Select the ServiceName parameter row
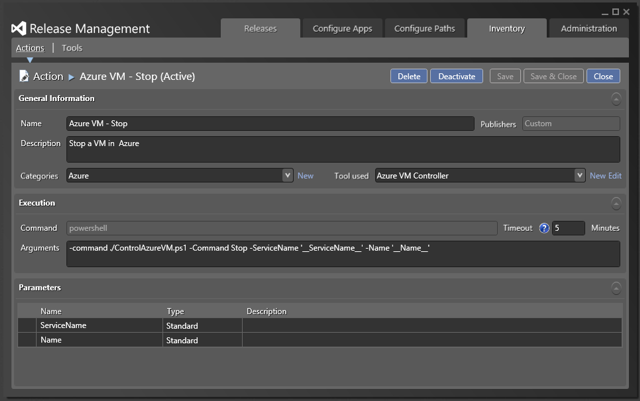The height and width of the screenshot is (401, 640). 320,325
